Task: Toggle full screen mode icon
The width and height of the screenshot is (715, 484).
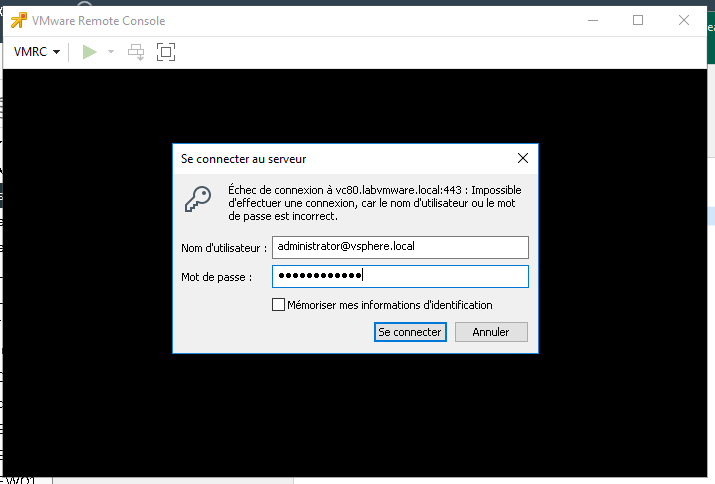Action: pos(166,52)
